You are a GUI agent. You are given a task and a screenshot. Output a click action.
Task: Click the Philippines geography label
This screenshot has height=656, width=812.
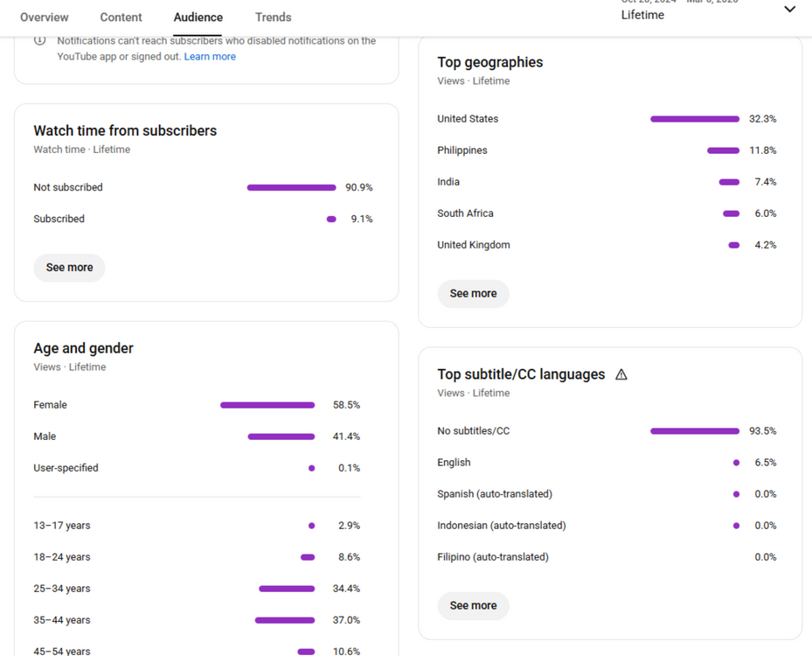(x=462, y=150)
